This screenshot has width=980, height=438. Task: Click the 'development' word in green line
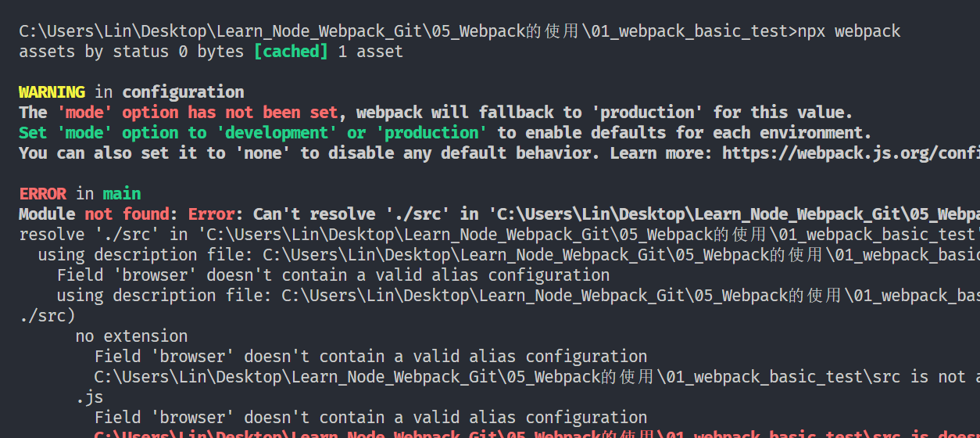pos(272,133)
